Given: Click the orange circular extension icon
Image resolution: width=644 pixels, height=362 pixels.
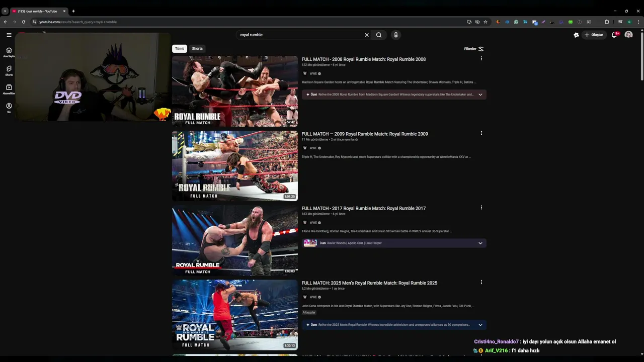Looking at the screenshot, I should coord(498,22).
